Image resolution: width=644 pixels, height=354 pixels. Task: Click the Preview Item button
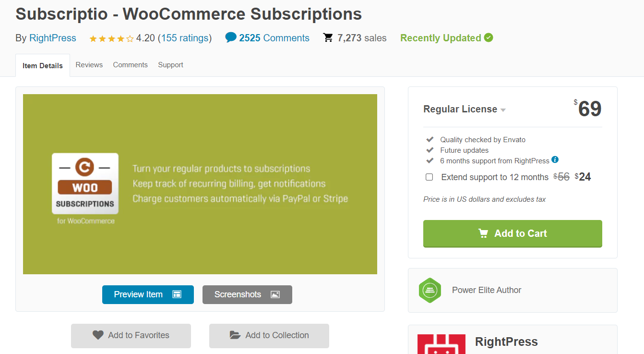click(148, 294)
